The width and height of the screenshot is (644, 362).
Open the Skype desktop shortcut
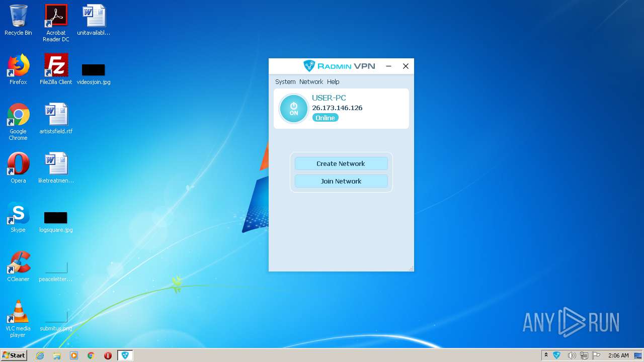click(18, 217)
